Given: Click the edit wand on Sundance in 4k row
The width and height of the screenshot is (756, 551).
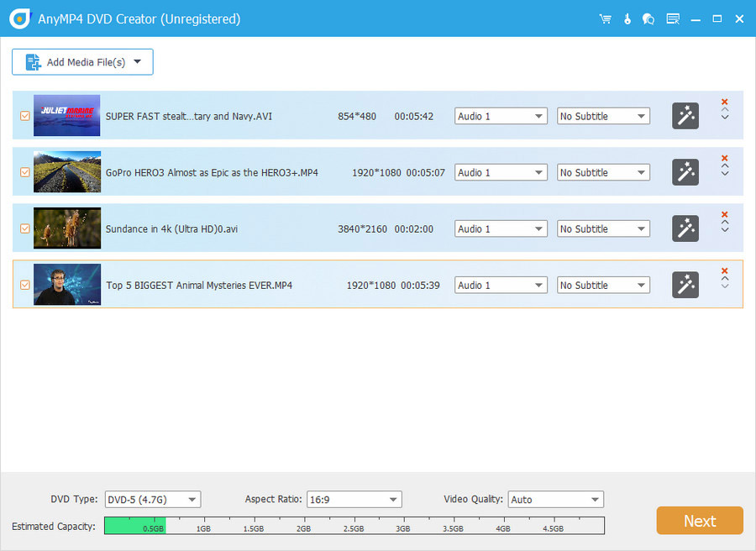Looking at the screenshot, I should coord(685,228).
